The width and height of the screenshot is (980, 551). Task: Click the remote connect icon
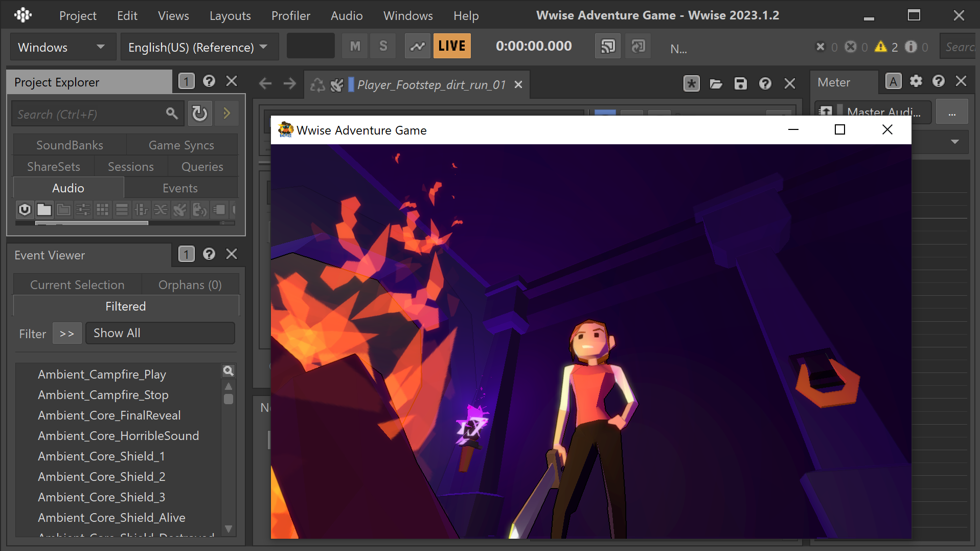click(608, 47)
